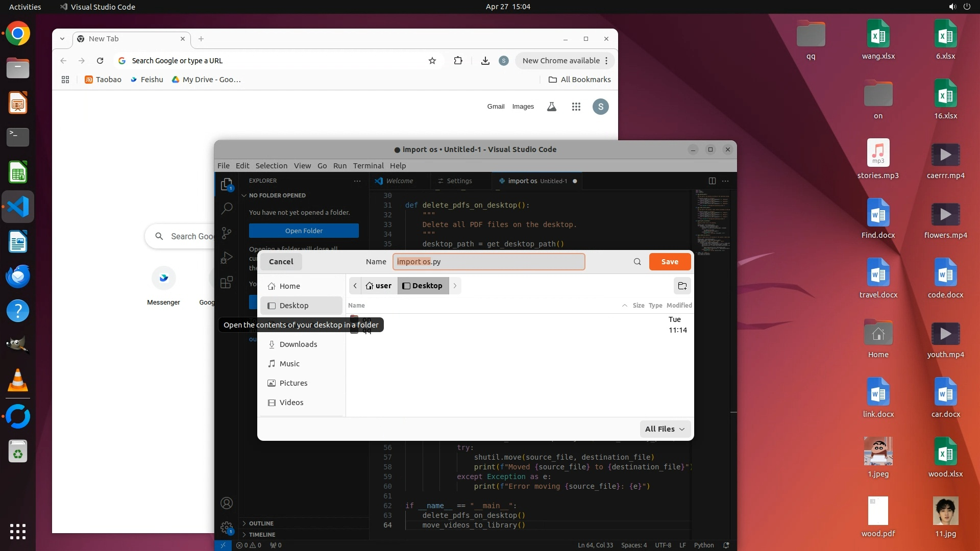Image resolution: width=980 pixels, height=551 pixels.
Task: Sort files by the Modified column
Action: pos(679,305)
